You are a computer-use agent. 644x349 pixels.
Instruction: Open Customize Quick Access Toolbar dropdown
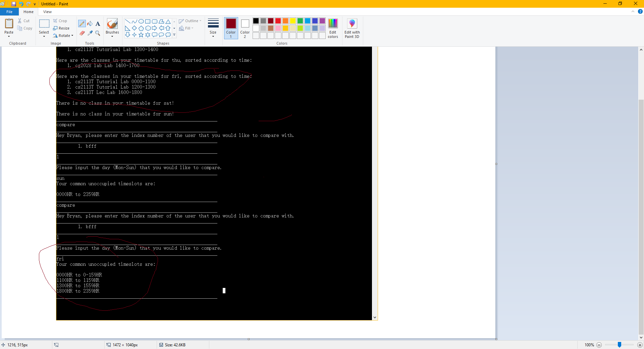pos(35,4)
